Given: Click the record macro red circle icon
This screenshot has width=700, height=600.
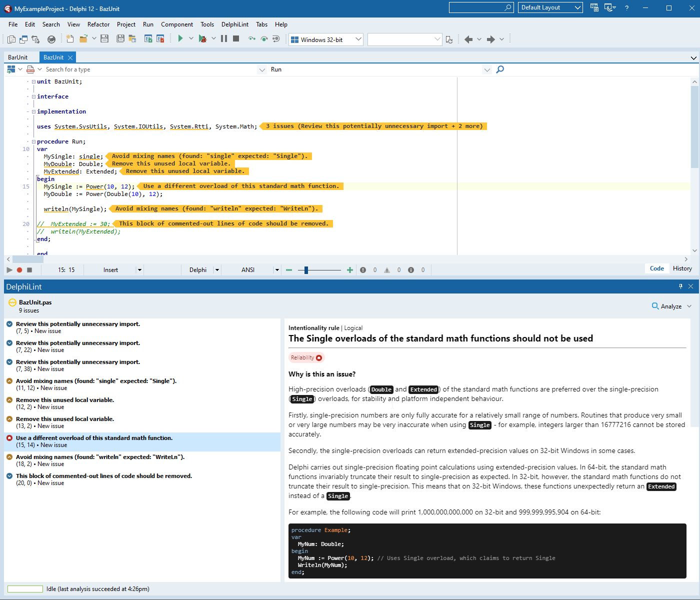Looking at the screenshot, I should pyautogui.click(x=19, y=270).
